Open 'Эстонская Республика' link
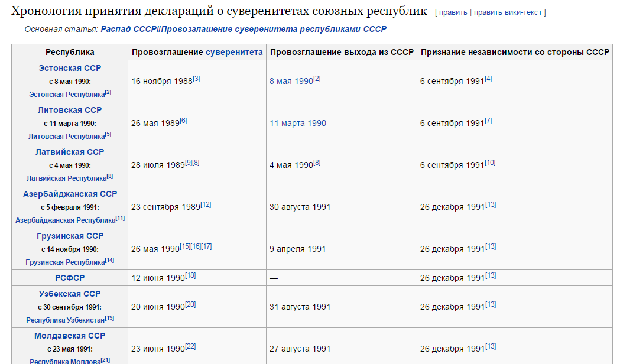 [66, 95]
